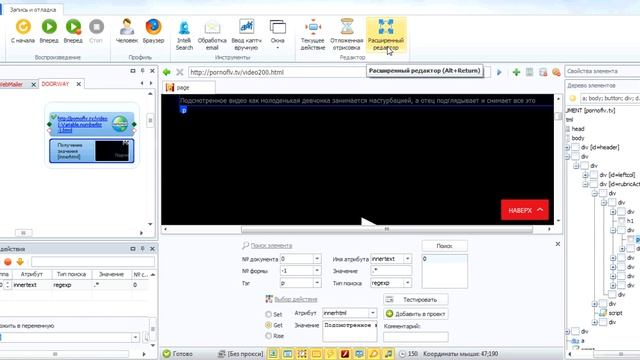Click the red circle icon in actions panel
640x360 pixels.
(8, 262)
